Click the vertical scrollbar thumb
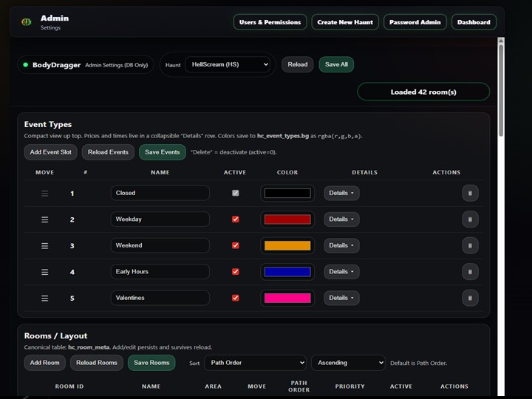 (501, 90)
